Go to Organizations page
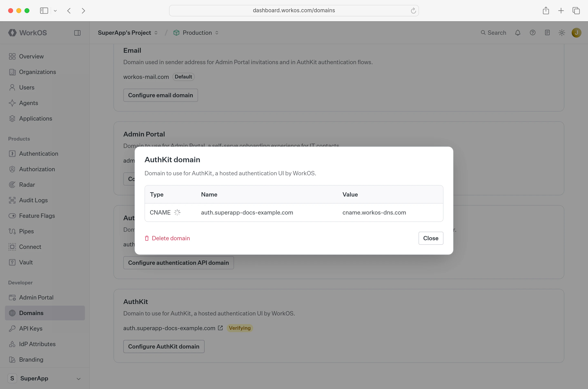This screenshot has width=588, height=389. [x=45, y=72]
